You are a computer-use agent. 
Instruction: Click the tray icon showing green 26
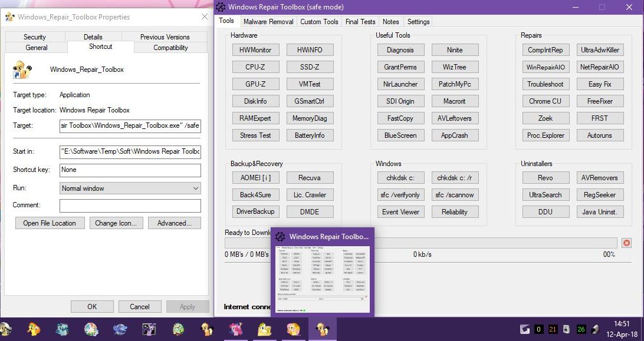[581, 329]
